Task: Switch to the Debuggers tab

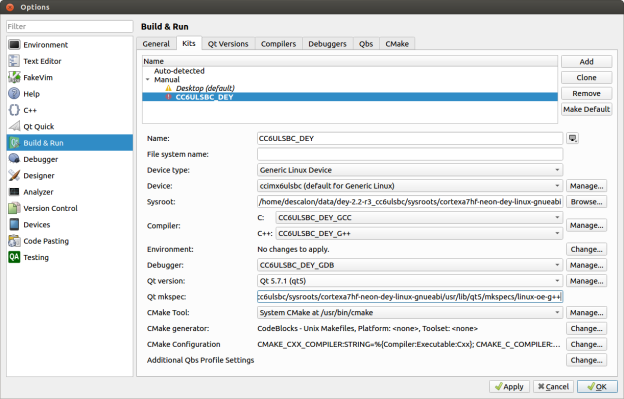Action: 328,44
